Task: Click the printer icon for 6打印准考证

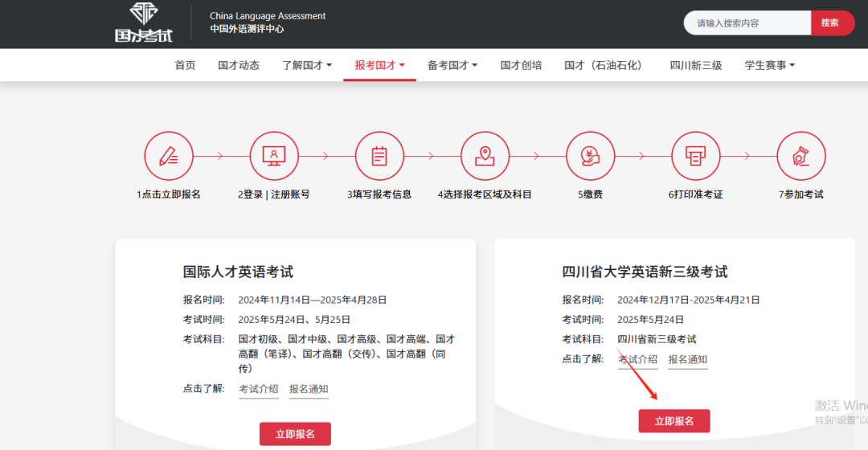Action: (x=696, y=156)
